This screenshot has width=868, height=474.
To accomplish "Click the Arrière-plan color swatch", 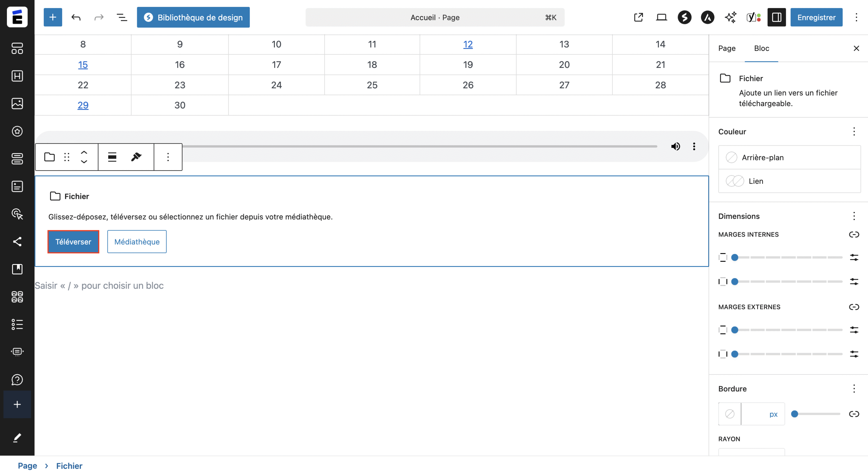I will [x=731, y=157].
